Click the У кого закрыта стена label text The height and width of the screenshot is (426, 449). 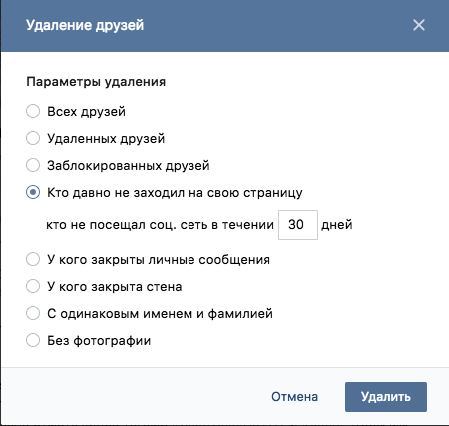(x=115, y=287)
